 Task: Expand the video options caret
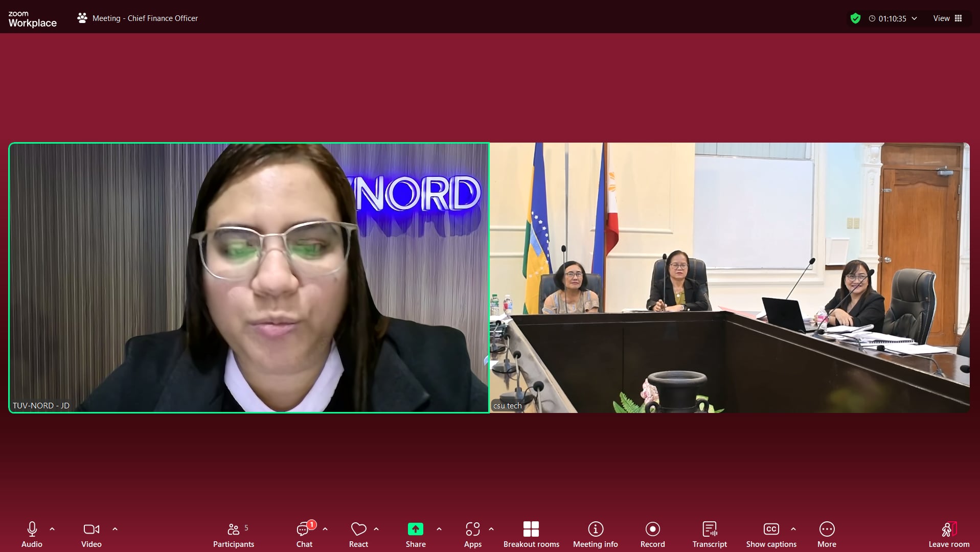click(115, 529)
